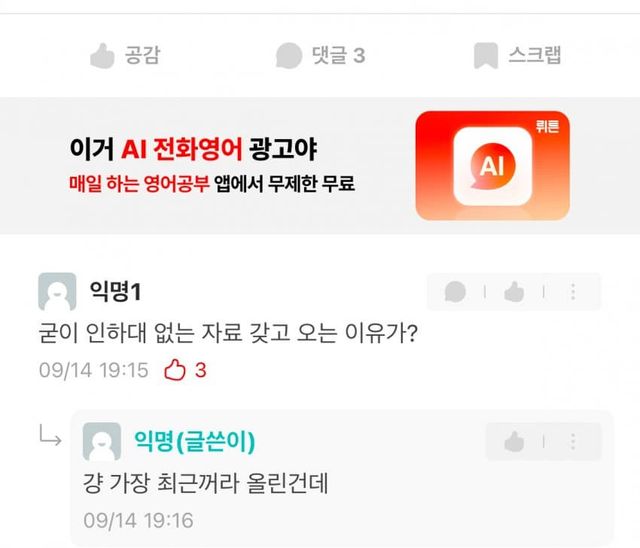Like the 익명(글쓴이) reply with thumbs-up

click(x=514, y=442)
